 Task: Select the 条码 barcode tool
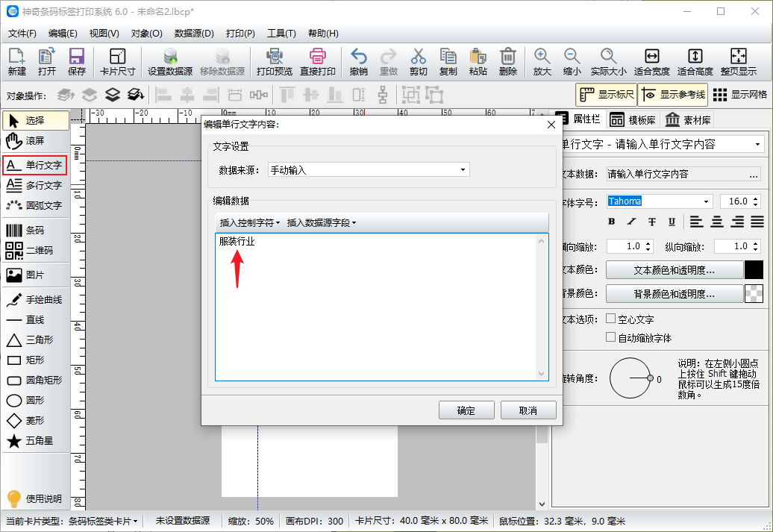coord(35,231)
